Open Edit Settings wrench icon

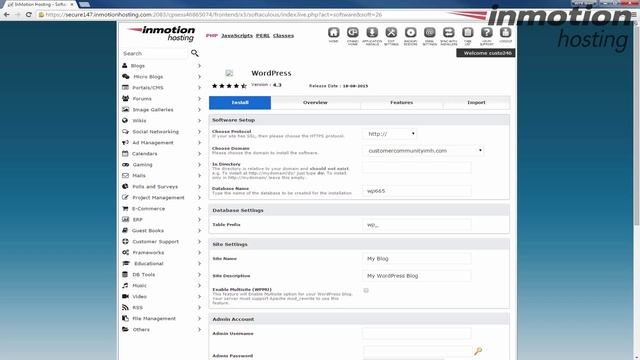391,33
